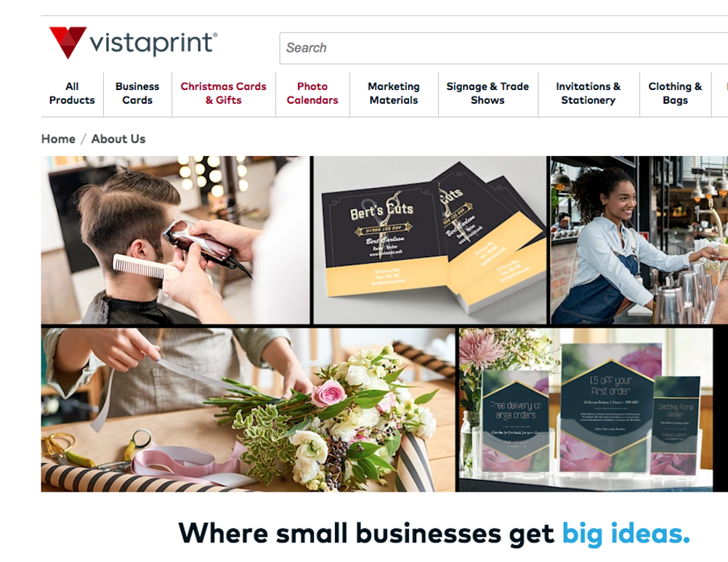Click the barber haircut photo
Screen dimensions: 728x562
coord(175,240)
